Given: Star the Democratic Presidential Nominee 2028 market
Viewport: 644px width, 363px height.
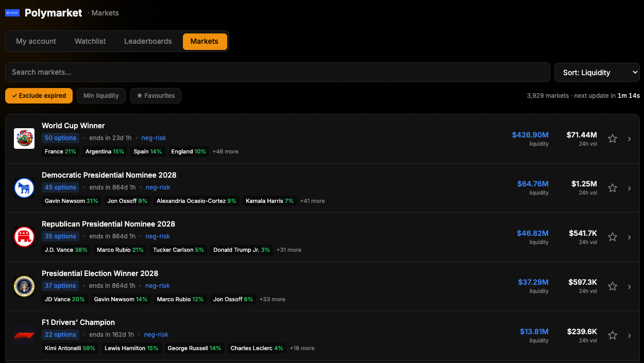Looking at the screenshot, I should (613, 188).
